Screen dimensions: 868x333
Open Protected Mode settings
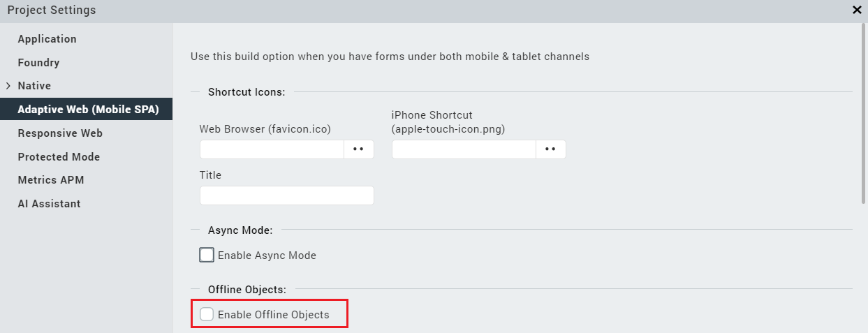point(59,157)
